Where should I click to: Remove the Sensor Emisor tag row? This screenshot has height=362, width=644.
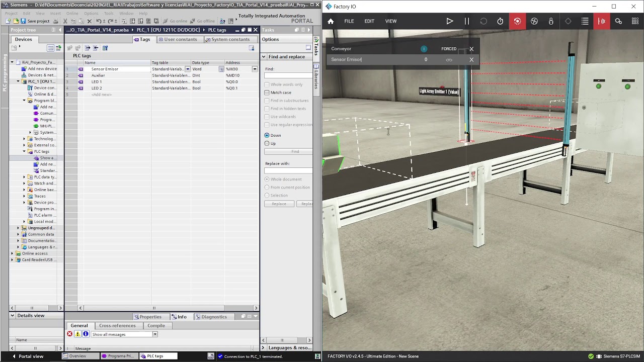(x=471, y=60)
